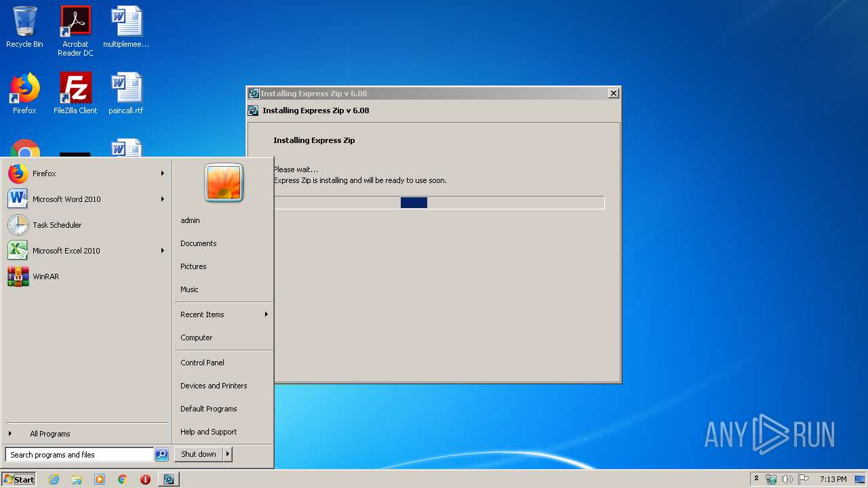Expand Microsoft Word 2010 jump list arrow
The height and width of the screenshot is (488, 868).
click(x=163, y=199)
